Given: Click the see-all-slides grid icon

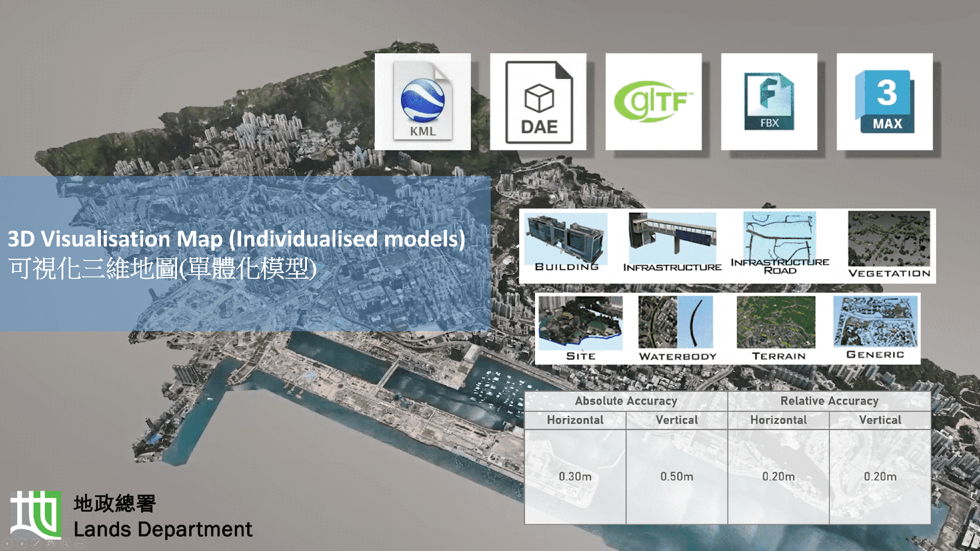Looking at the screenshot, I should pos(51,544).
